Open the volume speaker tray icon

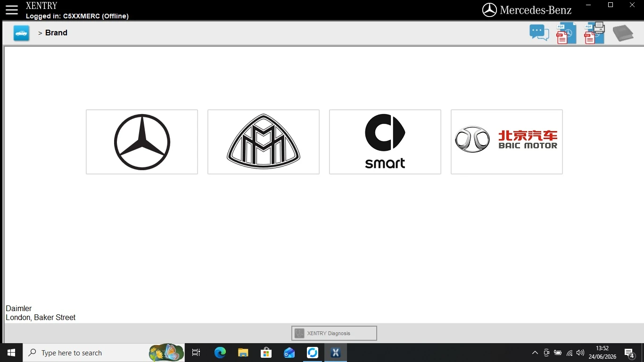(580, 353)
